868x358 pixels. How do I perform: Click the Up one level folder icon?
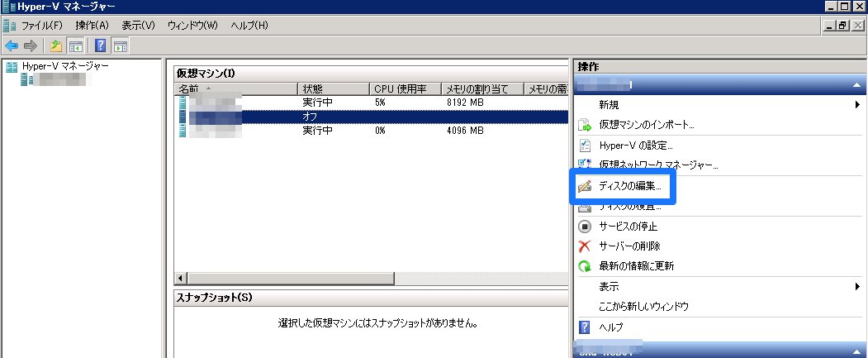pos(56,46)
